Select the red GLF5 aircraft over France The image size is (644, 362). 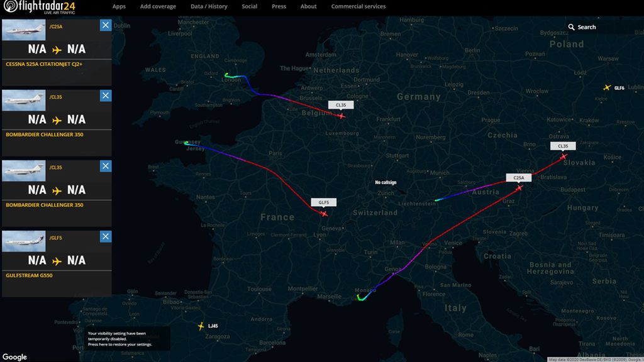click(x=325, y=214)
